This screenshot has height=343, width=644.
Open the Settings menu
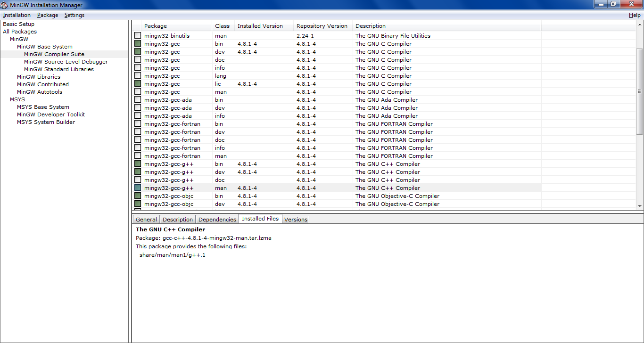pos(74,15)
